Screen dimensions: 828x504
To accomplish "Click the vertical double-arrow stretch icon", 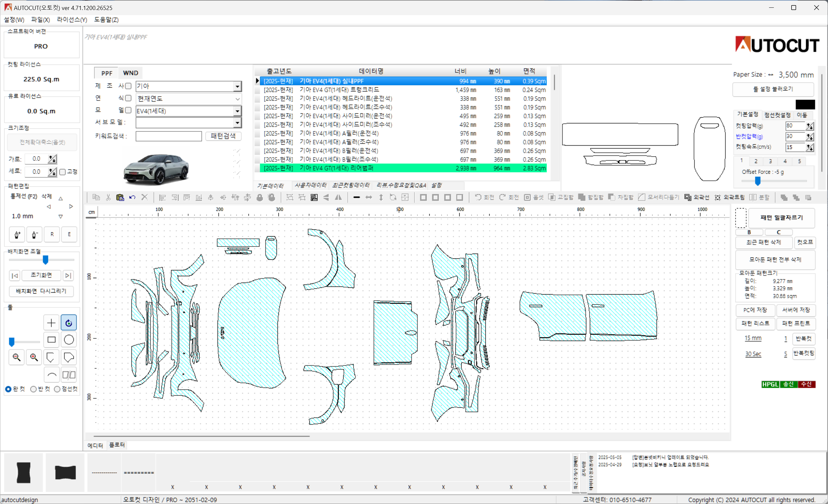I will tap(381, 197).
